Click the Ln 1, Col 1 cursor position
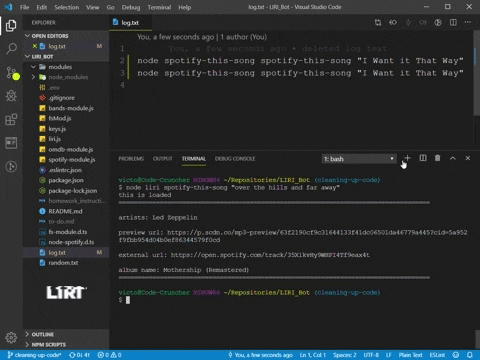Viewport: 480px width, 360px height. pos(313,355)
